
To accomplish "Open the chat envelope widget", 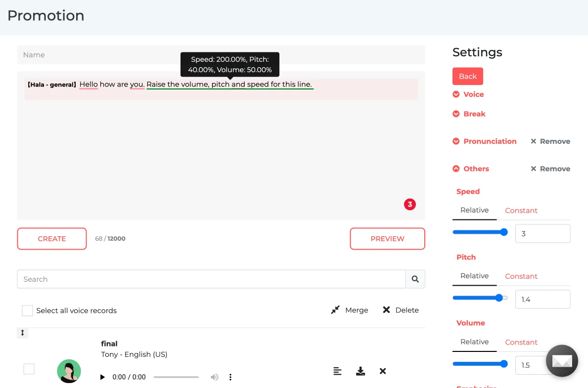I will [x=562, y=361].
